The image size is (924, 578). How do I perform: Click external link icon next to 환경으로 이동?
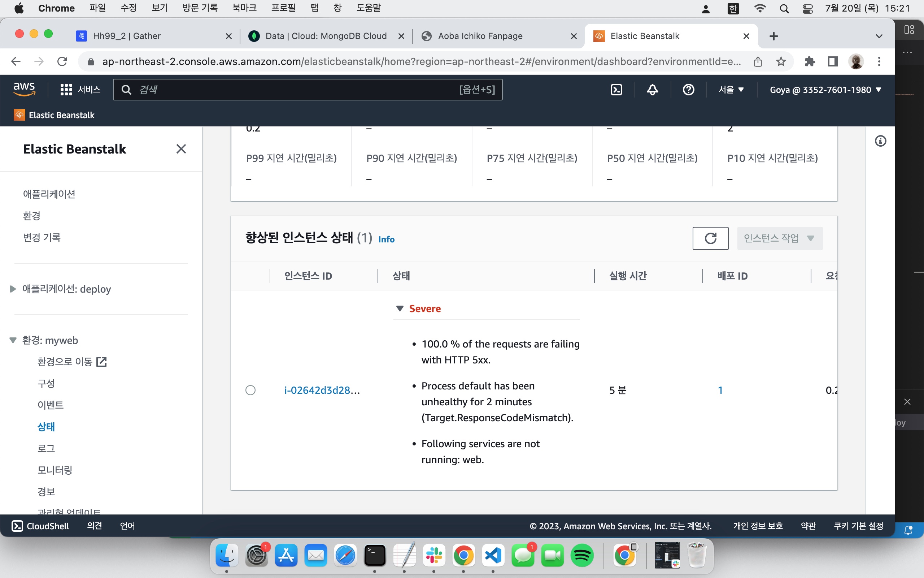pos(101,362)
